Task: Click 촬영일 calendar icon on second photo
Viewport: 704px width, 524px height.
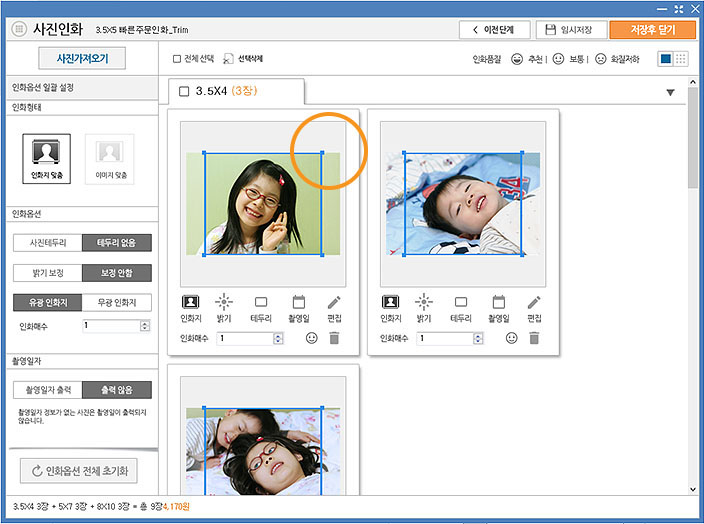Action: tap(498, 302)
